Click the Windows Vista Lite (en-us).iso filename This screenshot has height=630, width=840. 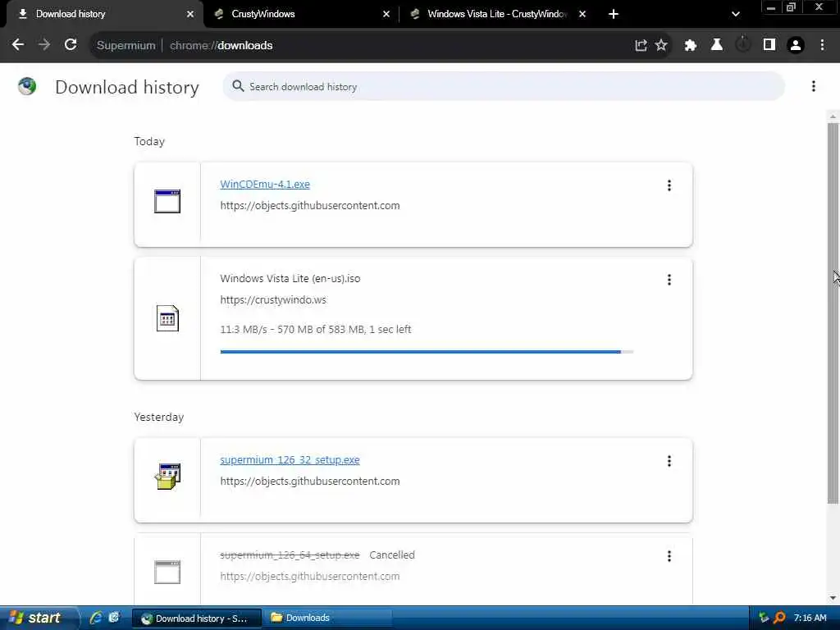click(290, 279)
